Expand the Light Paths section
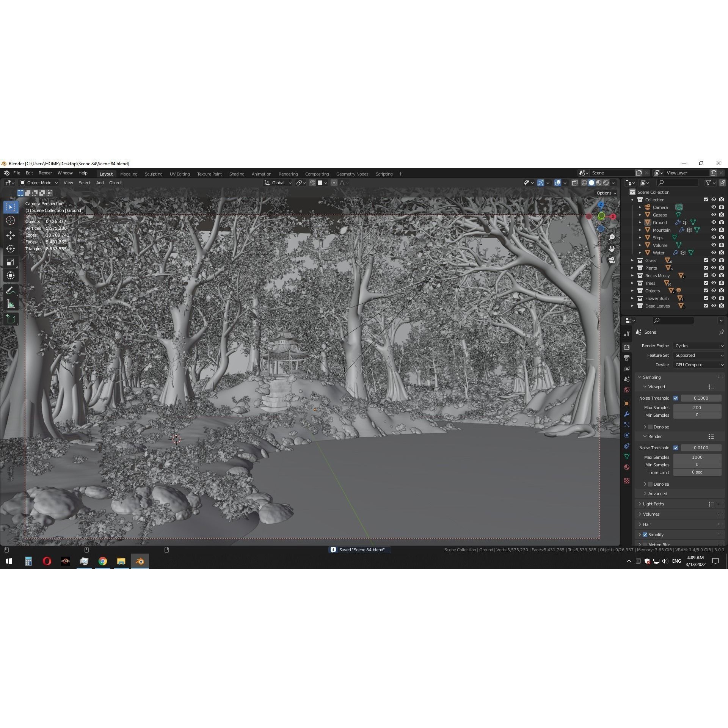Image resolution: width=728 pixels, height=728 pixels. 653,504
